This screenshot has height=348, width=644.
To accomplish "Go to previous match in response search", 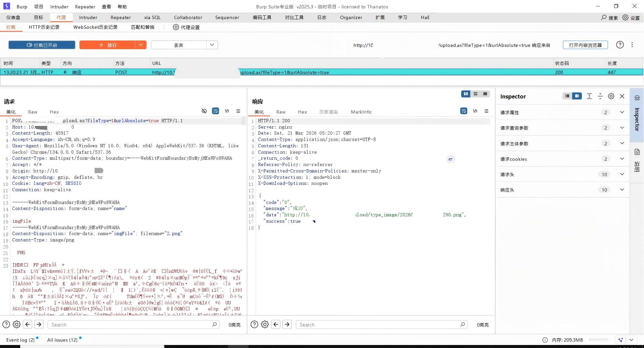I will 276,324.
